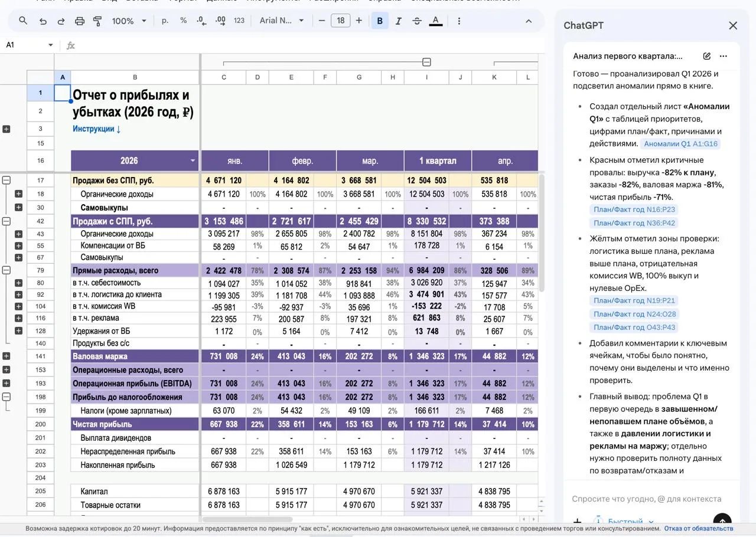The height and width of the screenshot is (537, 756).
Task: Open the 123 number formats menu
Action: 239,21
